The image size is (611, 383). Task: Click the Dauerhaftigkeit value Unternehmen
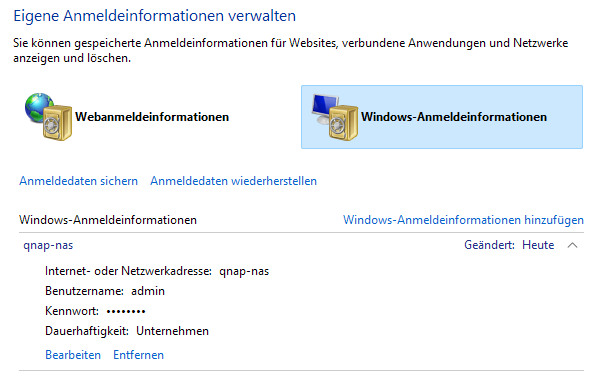(x=173, y=331)
